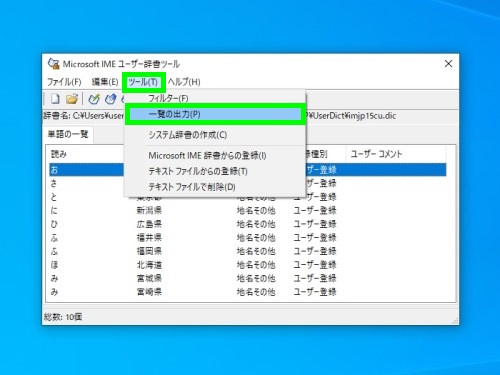Click 地名その他 in the 新潟県 row
500x375 pixels.
click(256, 211)
